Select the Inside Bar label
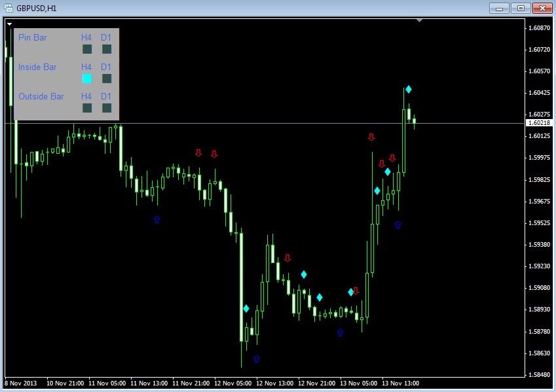556x392 pixels. [37, 67]
